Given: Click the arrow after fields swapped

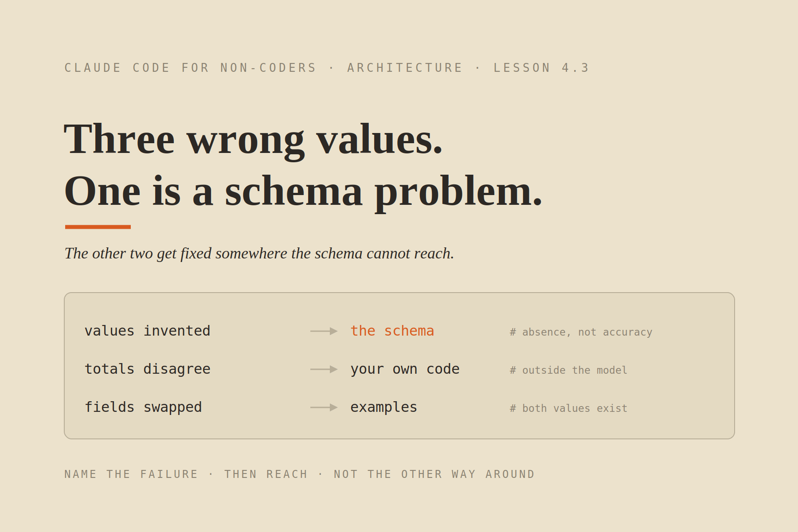Looking at the screenshot, I should tap(324, 407).
